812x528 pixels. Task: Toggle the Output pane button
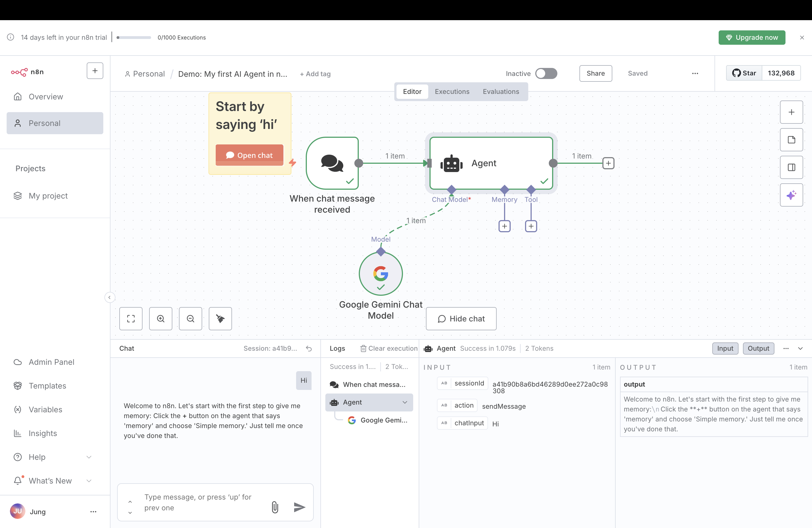[x=758, y=348]
